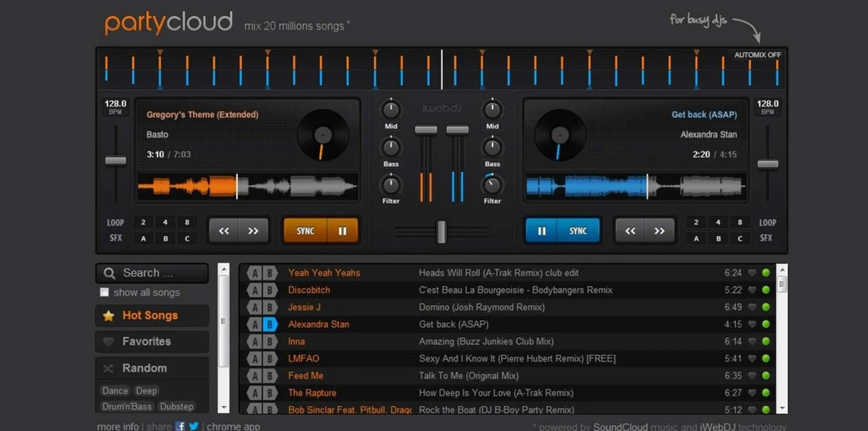Click the left deck Bass knob
The width and height of the screenshot is (868, 431).
391,147
